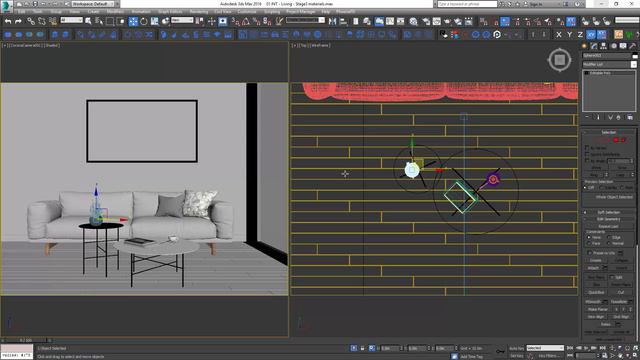This screenshot has width=640, height=360.
Task: Click the Undo arrow in main toolbar
Action: [x=8, y=21]
